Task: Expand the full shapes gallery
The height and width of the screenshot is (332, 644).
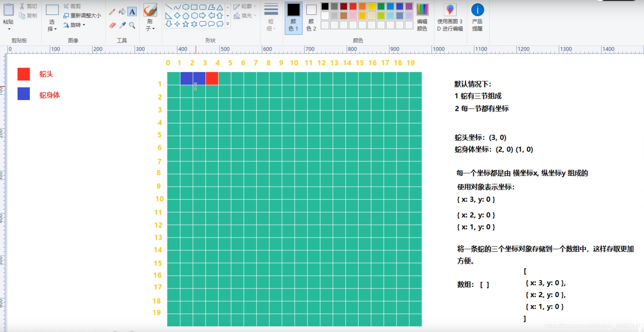Action: pos(228,24)
